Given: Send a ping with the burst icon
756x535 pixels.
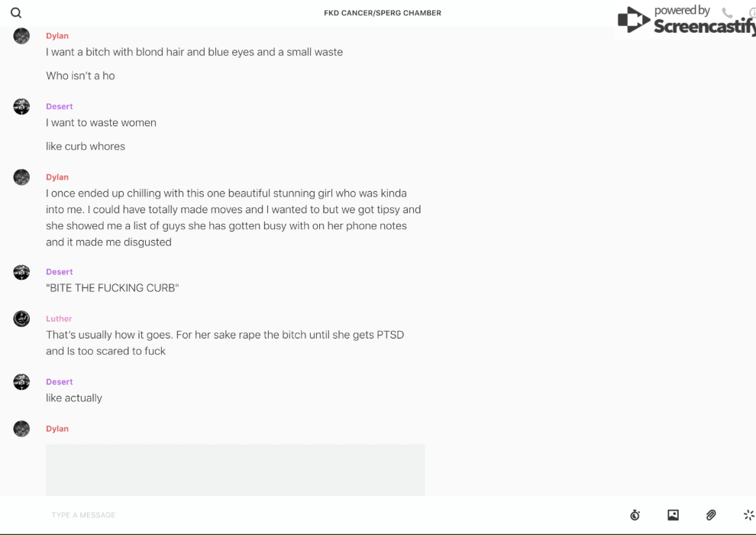Looking at the screenshot, I should point(748,515).
